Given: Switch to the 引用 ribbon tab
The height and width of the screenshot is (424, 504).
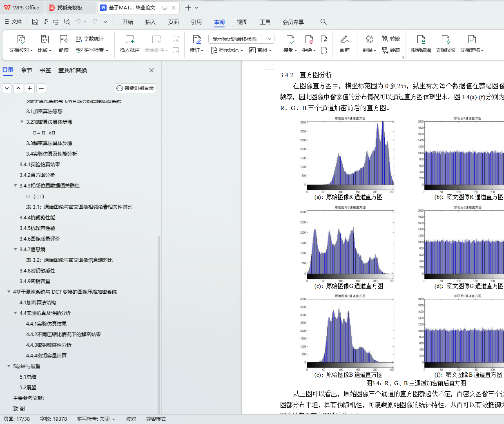Looking at the screenshot, I should (x=196, y=22).
